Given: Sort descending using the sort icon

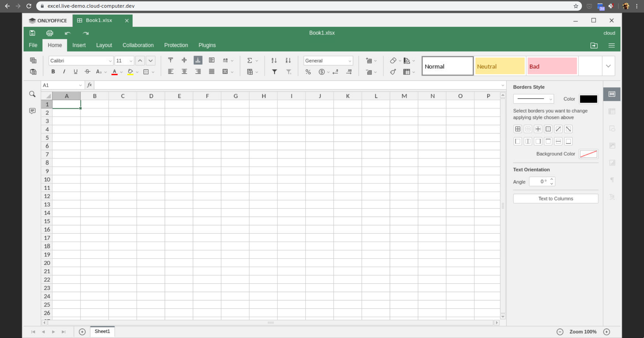Looking at the screenshot, I should click(x=288, y=60).
